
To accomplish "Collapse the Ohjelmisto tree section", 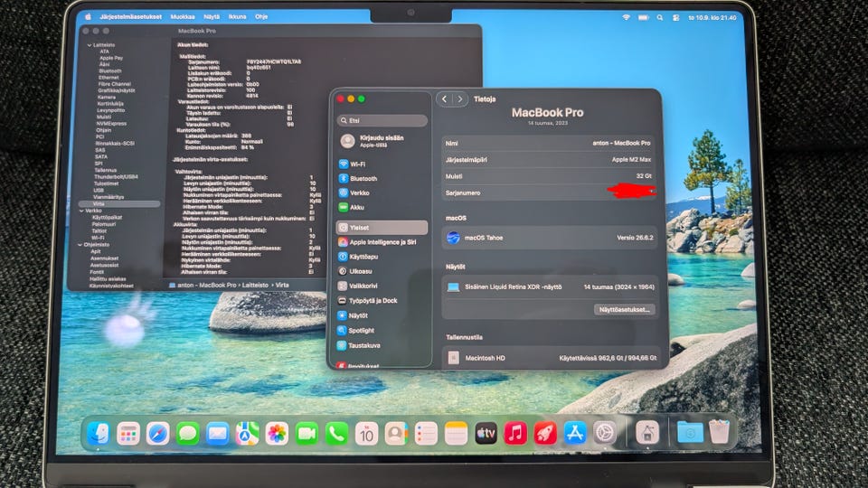I will click(80, 245).
